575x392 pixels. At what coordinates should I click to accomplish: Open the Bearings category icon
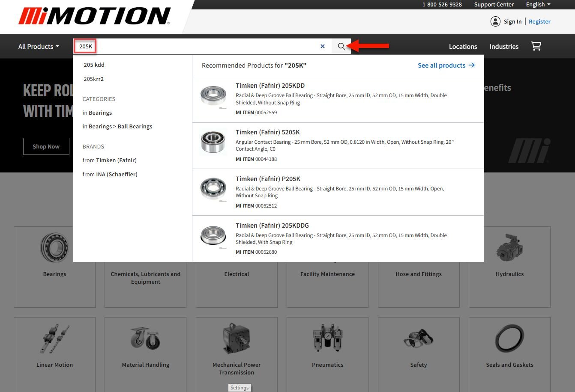54,248
